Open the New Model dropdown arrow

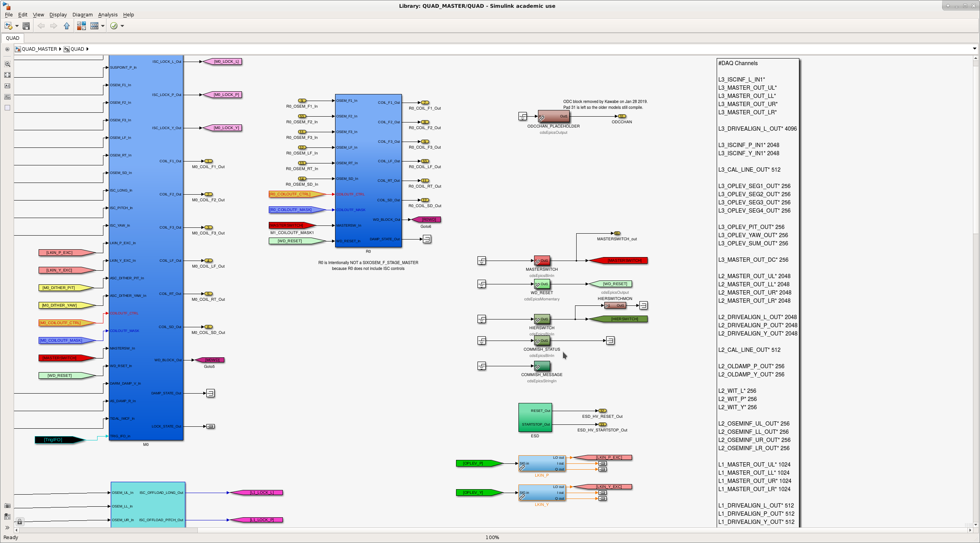(17, 26)
